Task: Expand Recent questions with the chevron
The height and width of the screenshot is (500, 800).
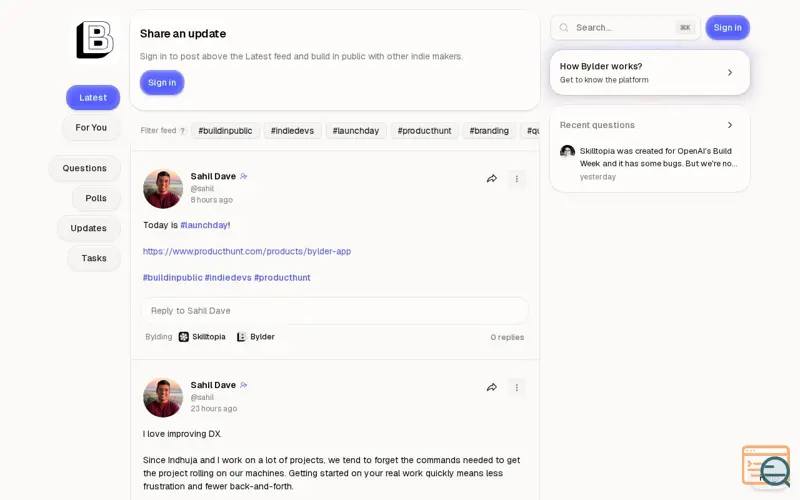Action: [730, 125]
